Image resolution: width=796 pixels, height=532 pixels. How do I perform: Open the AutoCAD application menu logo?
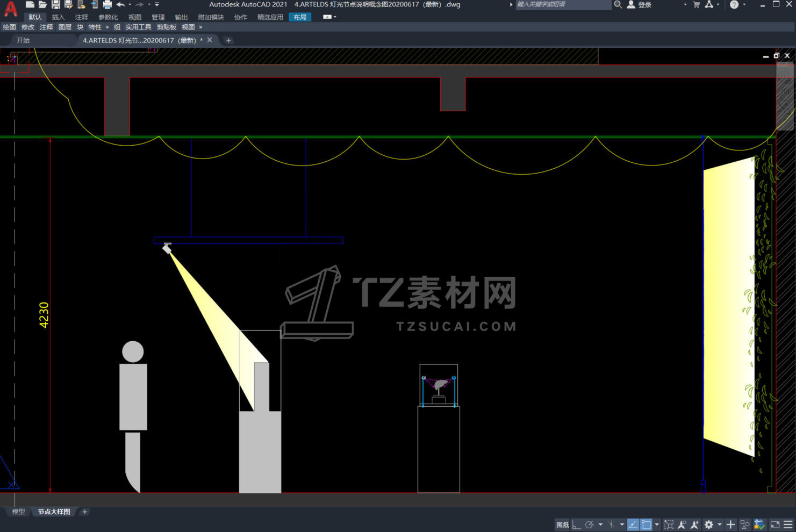[10, 9]
